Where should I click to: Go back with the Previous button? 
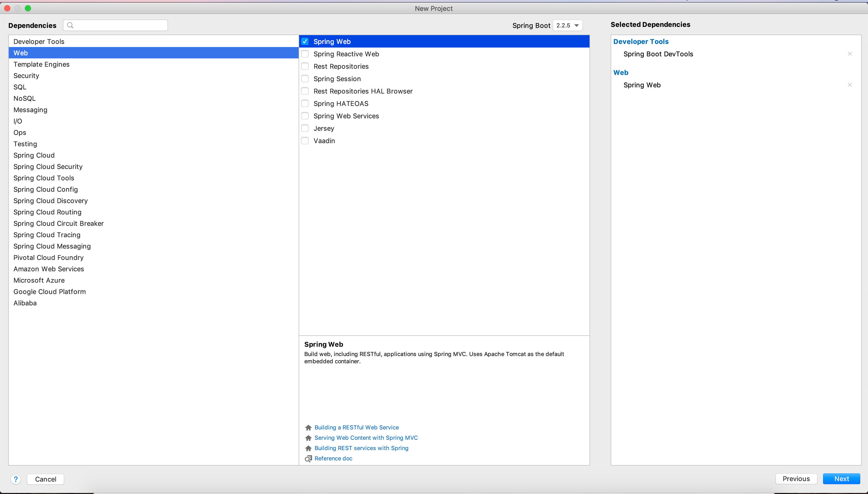[x=796, y=479]
